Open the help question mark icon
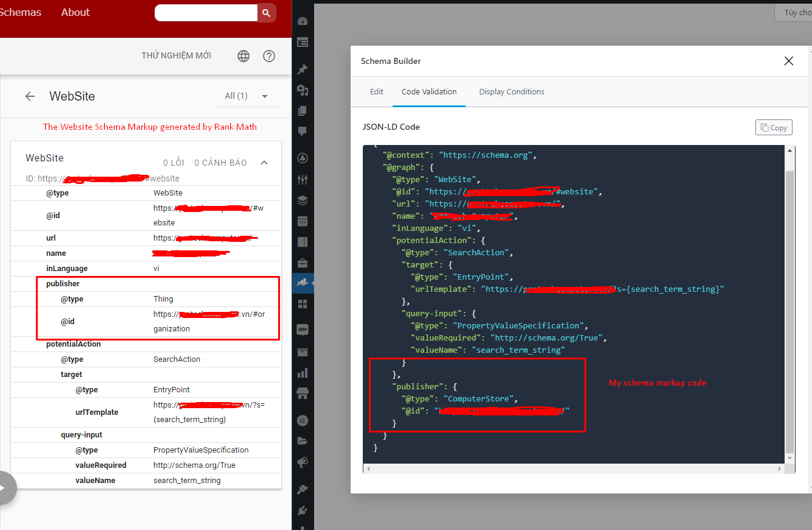Image resolution: width=812 pixels, height=530 pixels. (269, 56)
